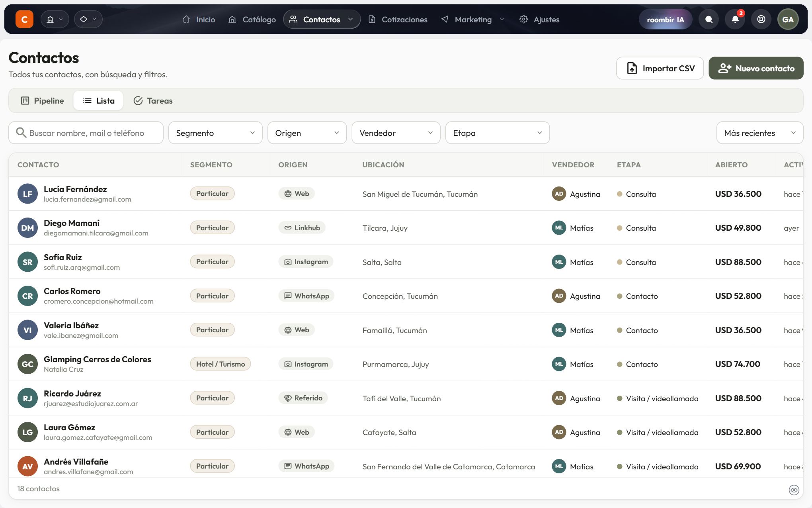Expand the Contactos navigation dropdown
812x508 pixels.
(x=322, y=19)
